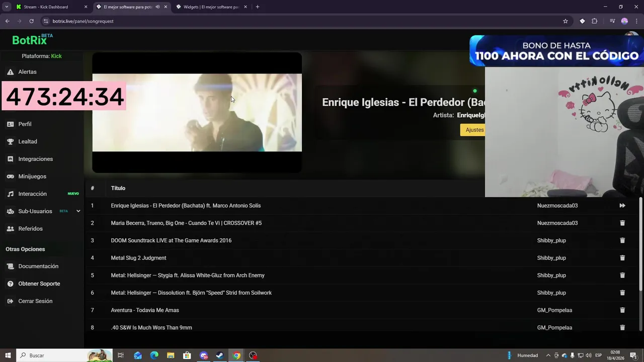Open the Referidos page
The width and height of the screenshot is (644, 362).
[x=30, y=229]
